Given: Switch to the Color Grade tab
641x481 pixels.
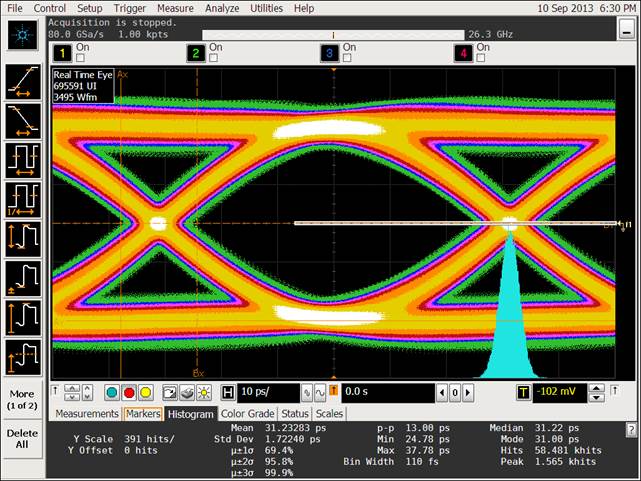Looking at the screenshot, I should point(247,414).
